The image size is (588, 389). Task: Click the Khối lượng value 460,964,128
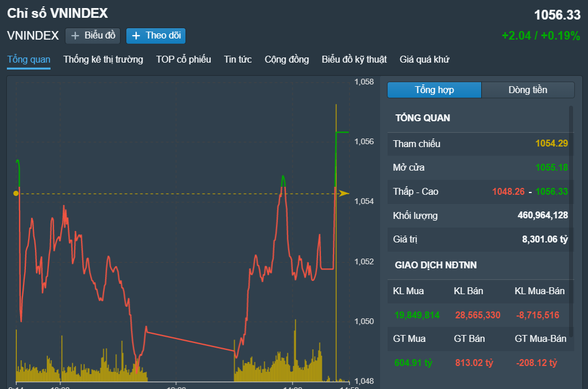(543, 215)
